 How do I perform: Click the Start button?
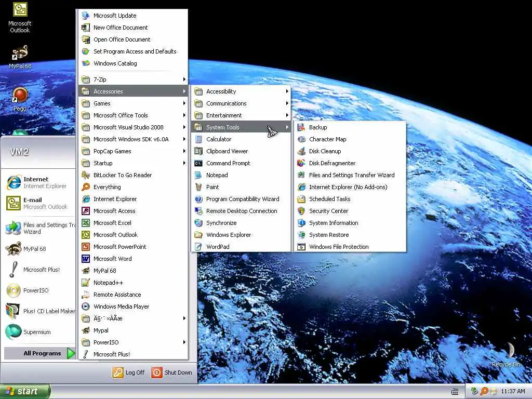click(25, 391)
